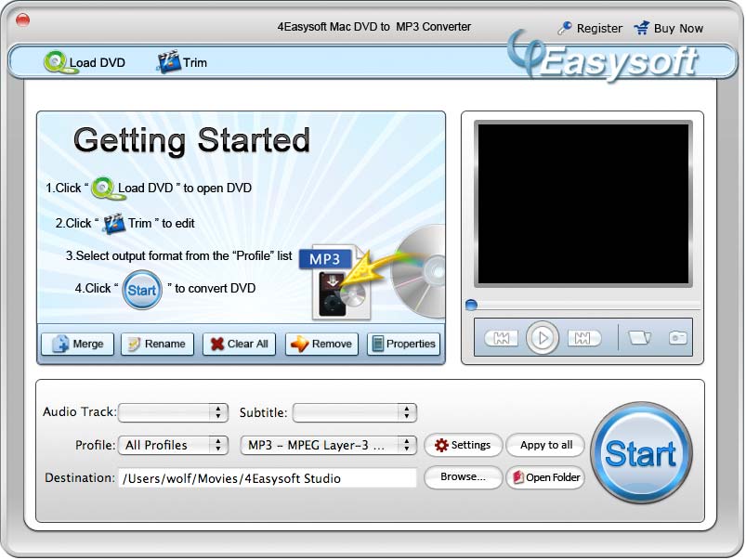The width and height of the screenshot is (746, 560).
Task: Expand the Subtitle selection dropdown
Action: pos(353,412)
